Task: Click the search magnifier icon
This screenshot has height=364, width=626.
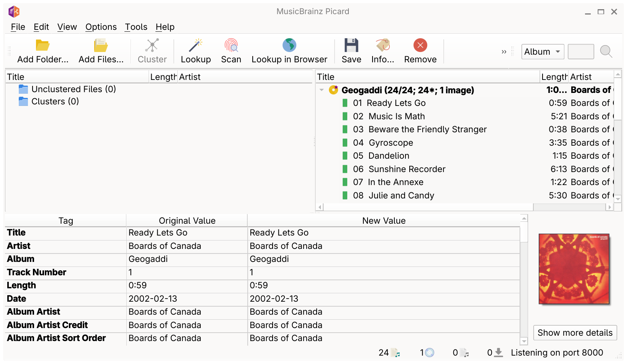Action: click(606, 51)
